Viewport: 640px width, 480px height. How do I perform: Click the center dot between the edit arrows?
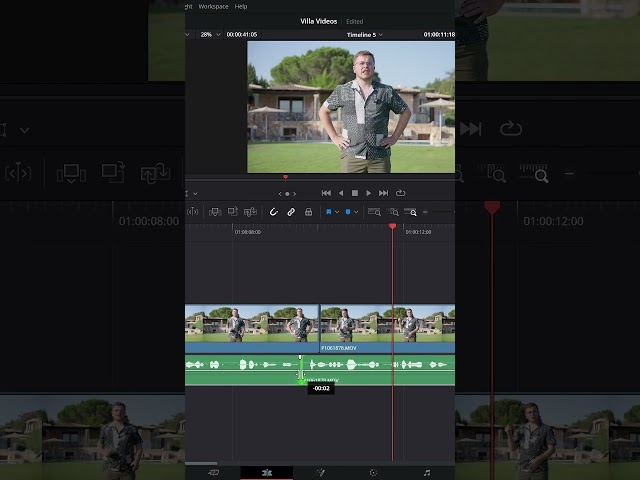pyautogui.click(x=287, y=194)
